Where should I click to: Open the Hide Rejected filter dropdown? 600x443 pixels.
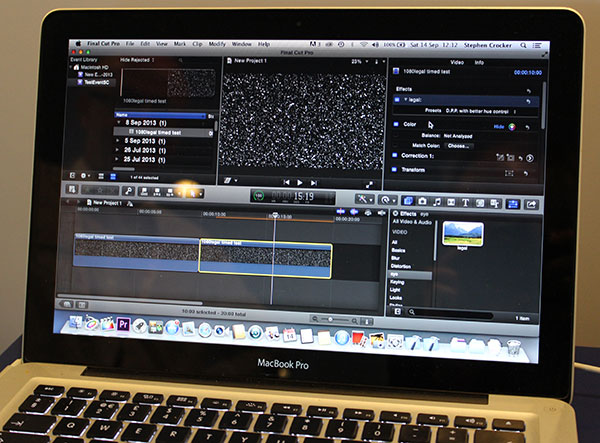click(137, 60)
